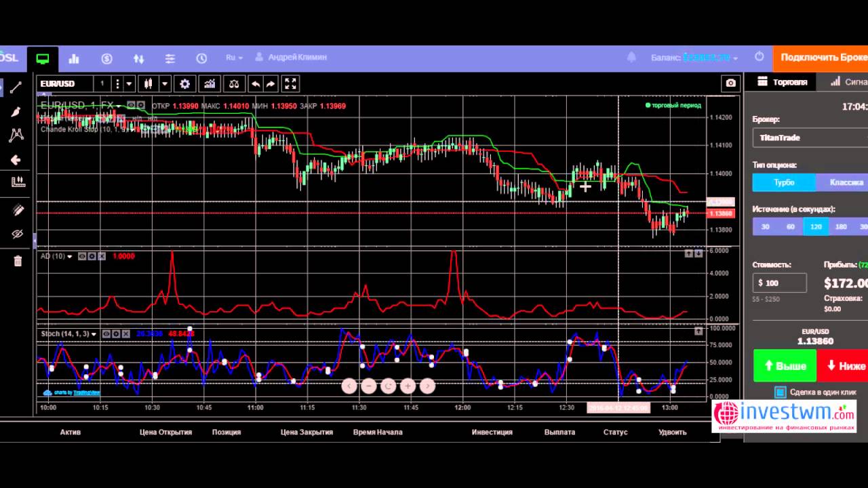
Task: Click the back arrow tool in sidebar
Action: [x=16, y=160]
